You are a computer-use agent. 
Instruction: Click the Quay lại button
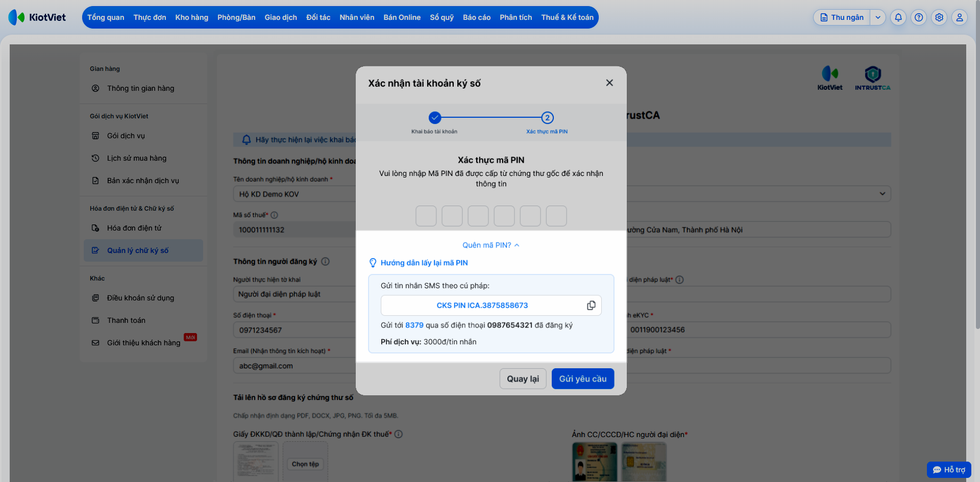point(523,379)
